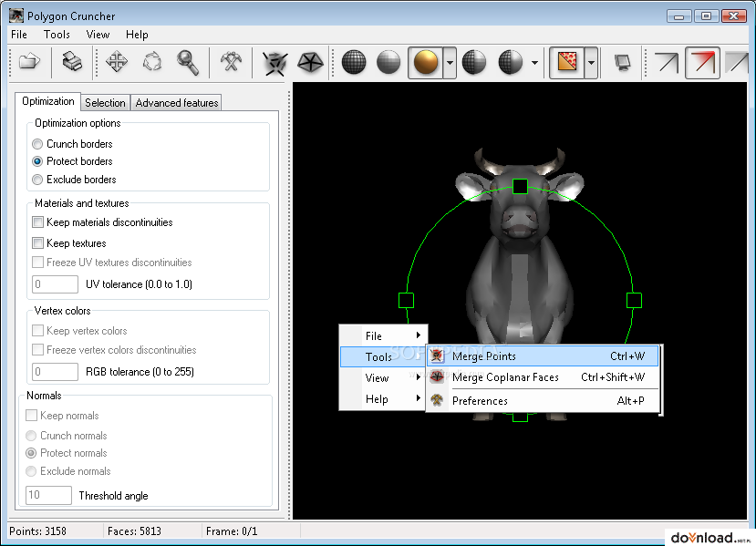
Task: Switch to the Advanced features tab
Action: pyautogui.click(x=177, y=103)
